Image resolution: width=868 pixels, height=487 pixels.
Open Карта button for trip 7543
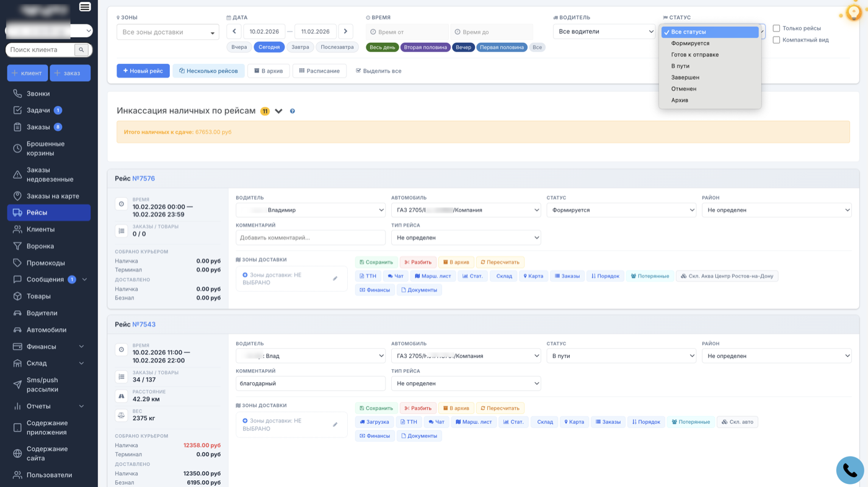point(573,422)
